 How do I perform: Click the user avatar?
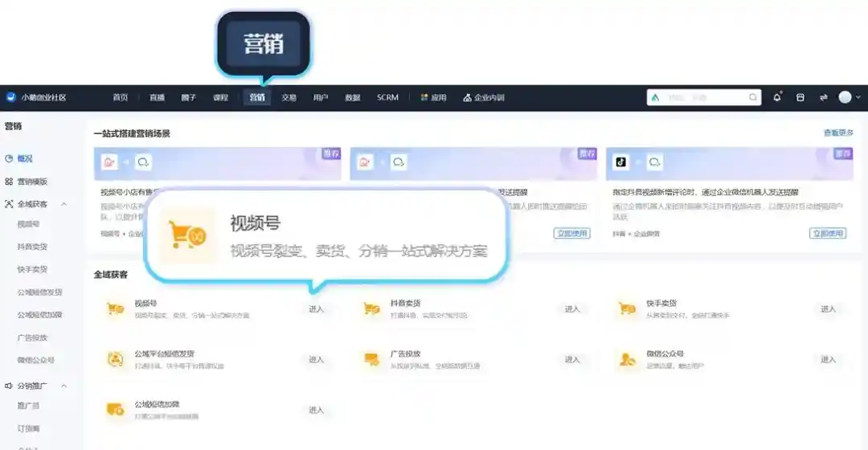(845, 97)
